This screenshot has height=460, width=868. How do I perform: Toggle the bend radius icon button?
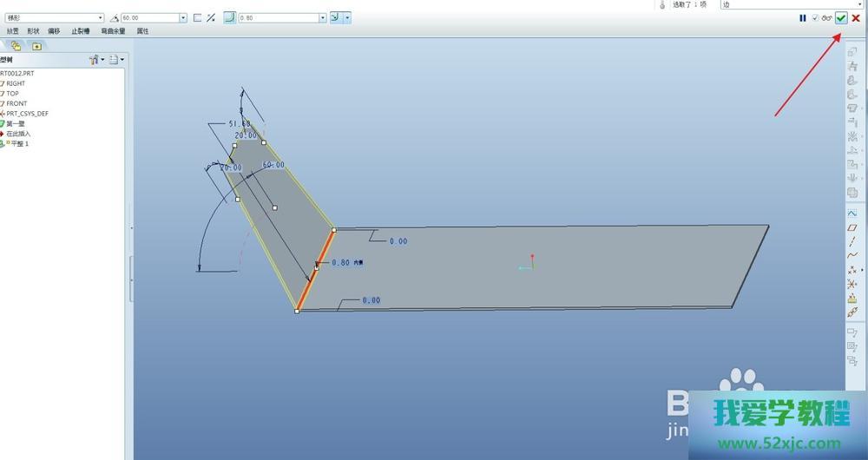point(229,17)
